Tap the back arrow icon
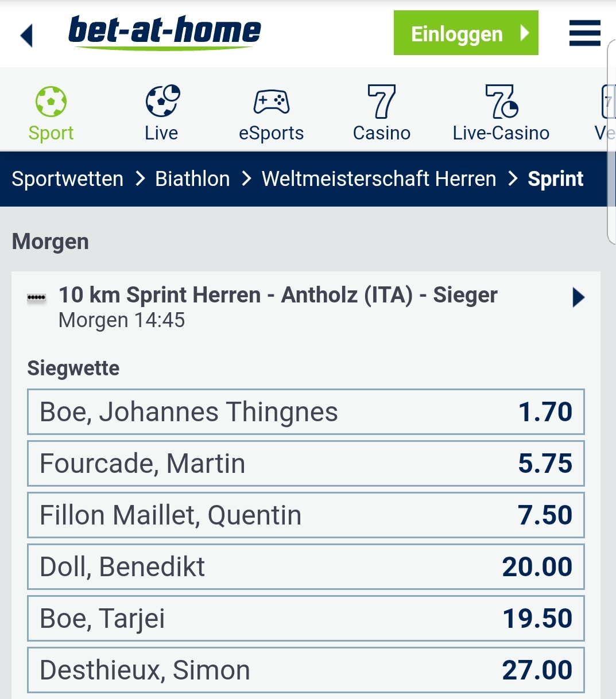The height and width of the screenshot is (699, 616). point(27,35)
